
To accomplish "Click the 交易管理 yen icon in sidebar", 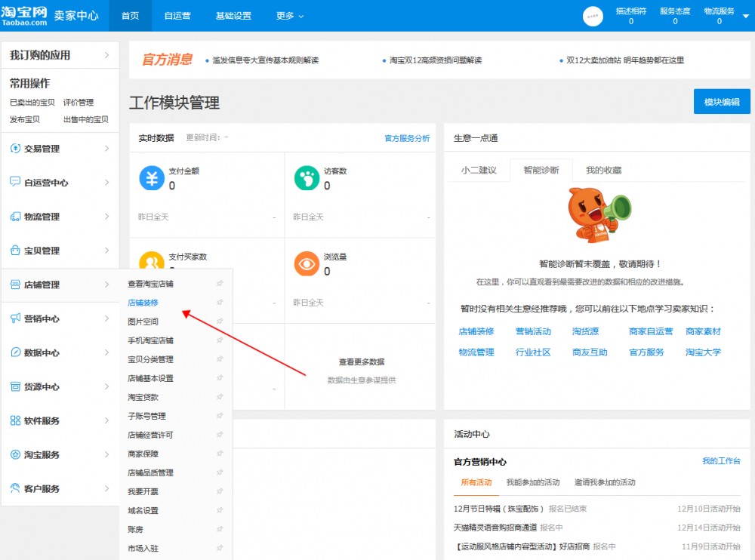I will [15, 149].
